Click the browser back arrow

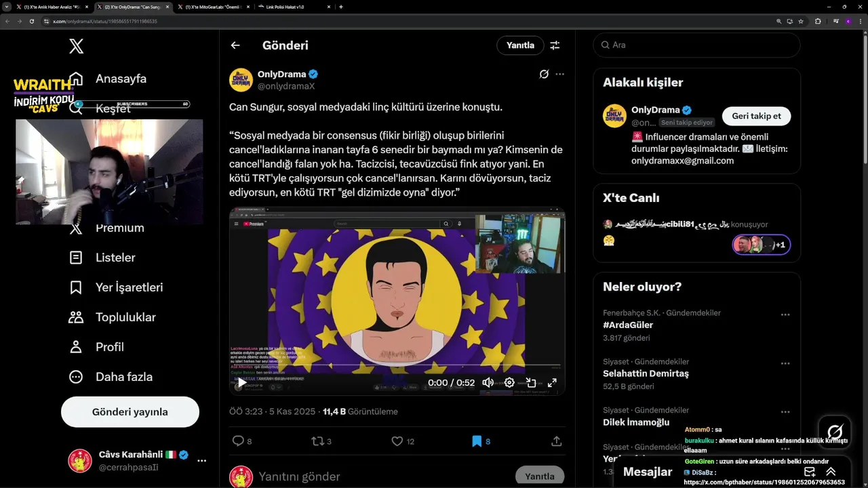pos(6,21)
